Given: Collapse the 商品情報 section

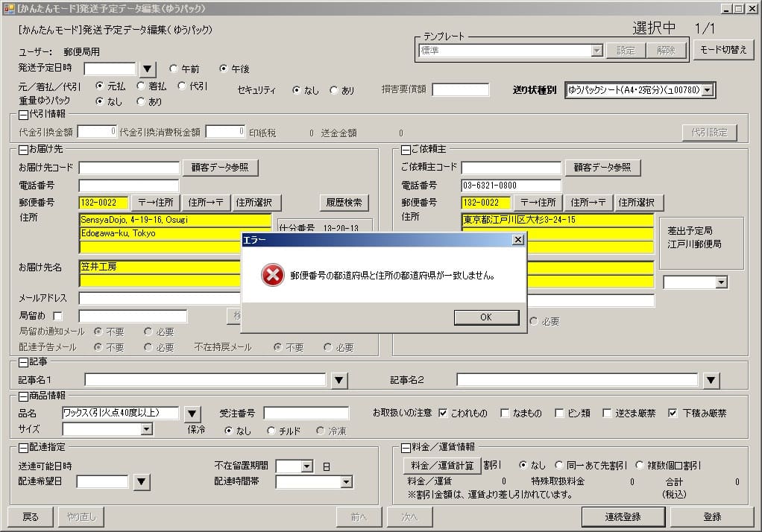Looking at the screenshot, I should [x=24, y=396].
